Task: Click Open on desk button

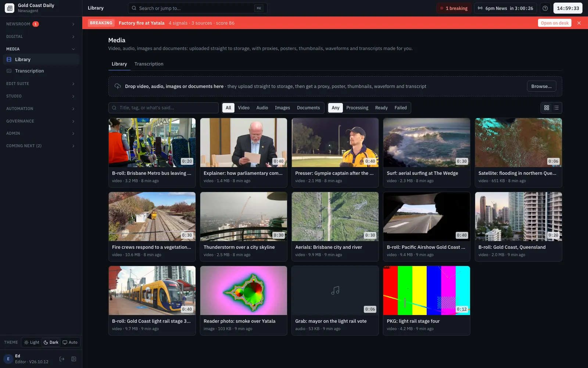Action: coord(555,23)
